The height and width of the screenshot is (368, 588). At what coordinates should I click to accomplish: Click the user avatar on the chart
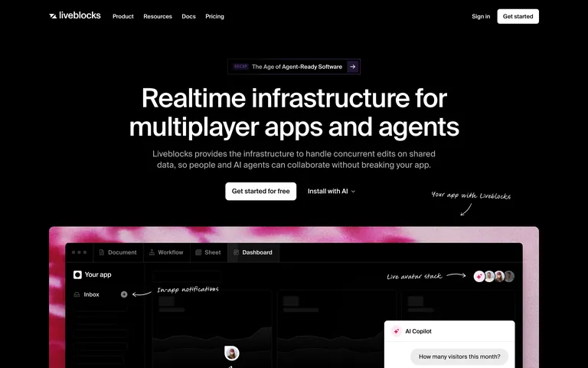tap(232, 353)
